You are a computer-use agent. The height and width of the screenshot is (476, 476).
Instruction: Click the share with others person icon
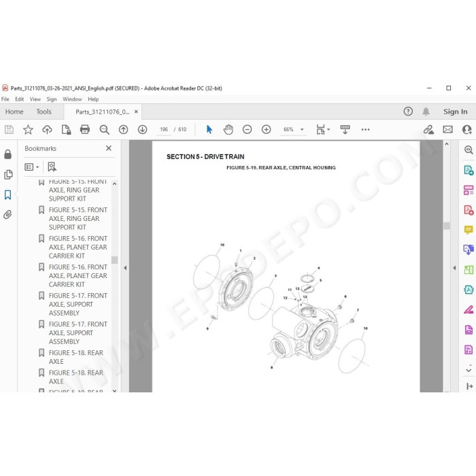[467, 130]
